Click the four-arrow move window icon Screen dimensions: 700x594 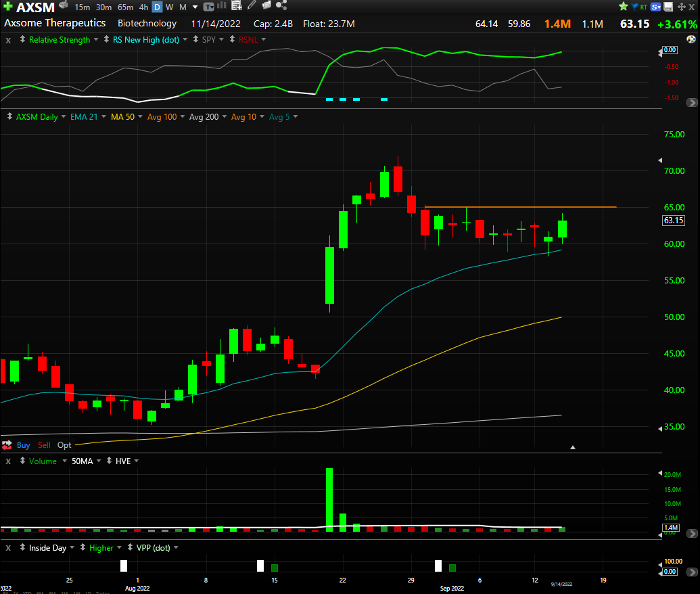pyautogui.click(x=681, y=7)
